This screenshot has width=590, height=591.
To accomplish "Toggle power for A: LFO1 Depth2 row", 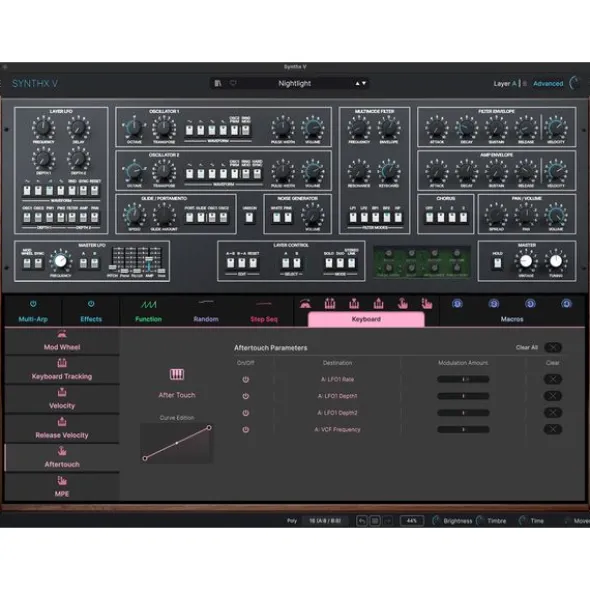I will pyautogui.click(x=245, y=413).
